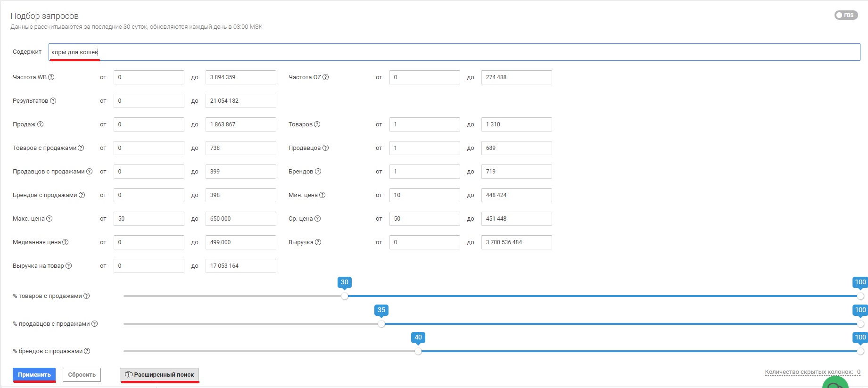Open Расширенный поиск advanced search
Screen dimensions: 868x388
click(x=159, y=375)
